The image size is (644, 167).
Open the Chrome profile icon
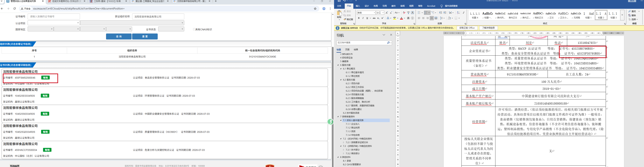pyautogui.click(x=324, y=9)
